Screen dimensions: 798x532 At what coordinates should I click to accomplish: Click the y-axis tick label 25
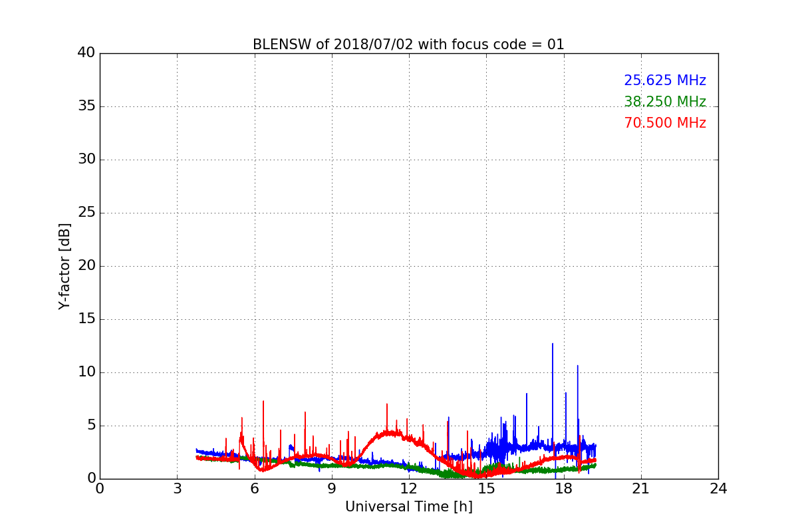click(x=86, y=213)
